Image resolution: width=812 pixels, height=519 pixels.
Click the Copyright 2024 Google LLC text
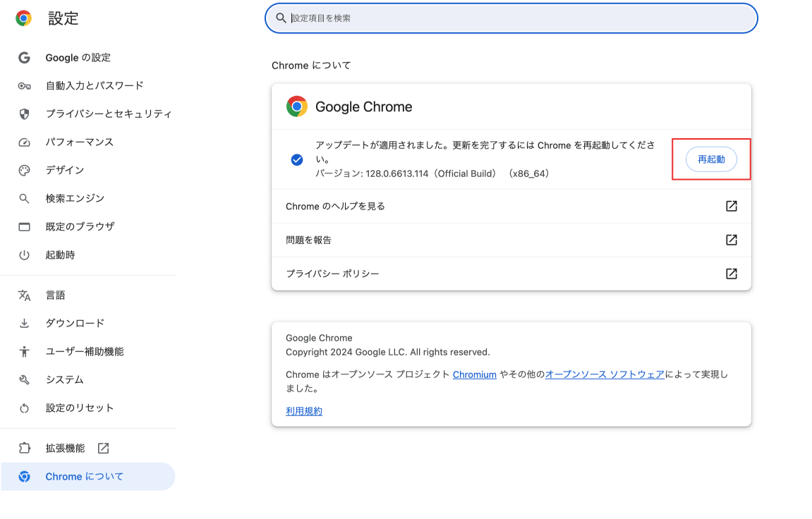click(388, 353)
